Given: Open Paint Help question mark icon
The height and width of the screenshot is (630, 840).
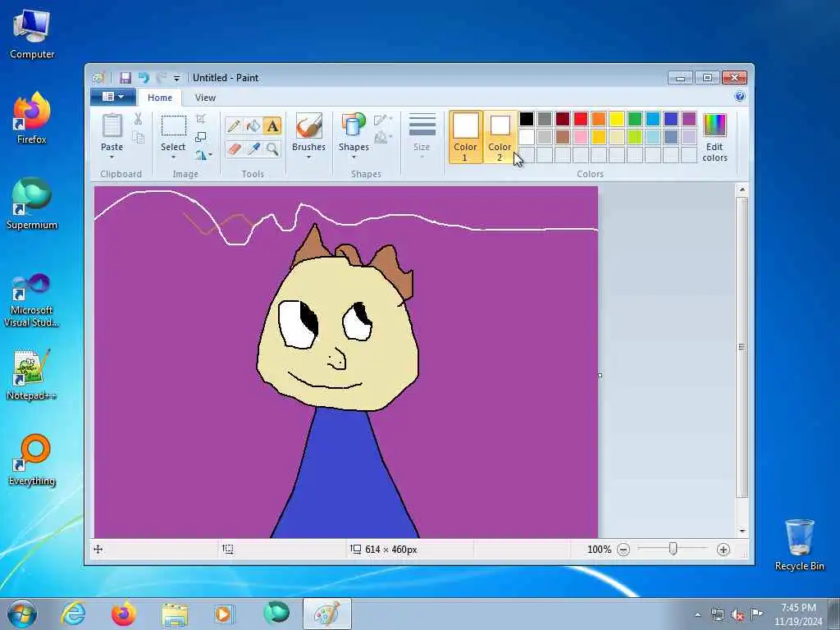Looking at the screenshot, I should click(x=740, y=97).
